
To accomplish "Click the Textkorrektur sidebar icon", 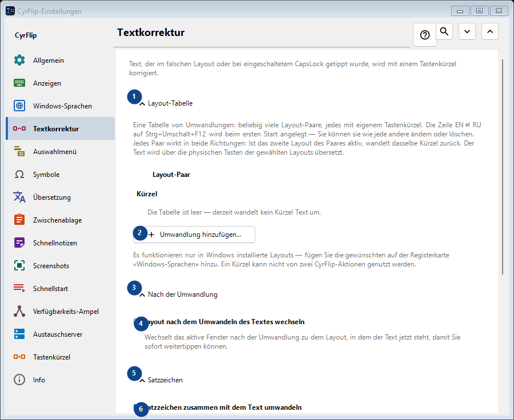I will (x=19, y=129).
